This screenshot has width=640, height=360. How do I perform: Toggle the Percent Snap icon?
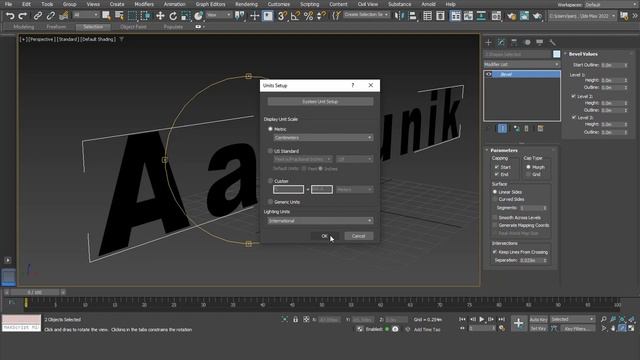309,16
